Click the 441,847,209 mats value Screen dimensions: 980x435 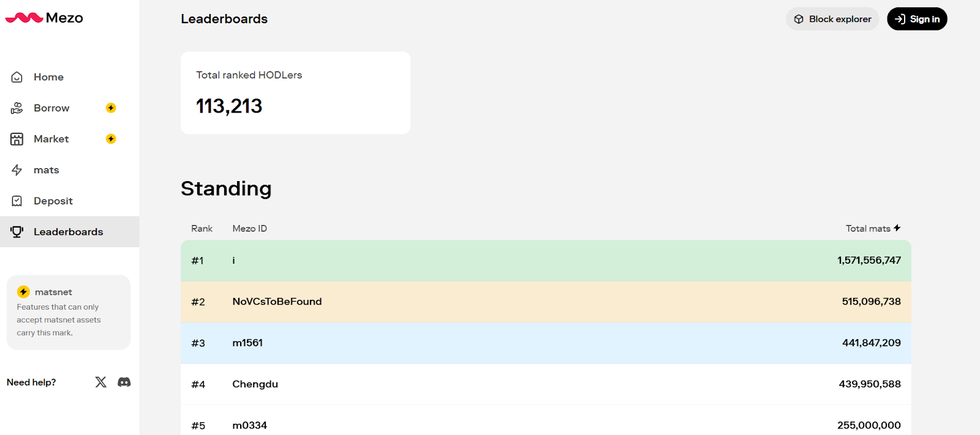(x=871, y=343)
